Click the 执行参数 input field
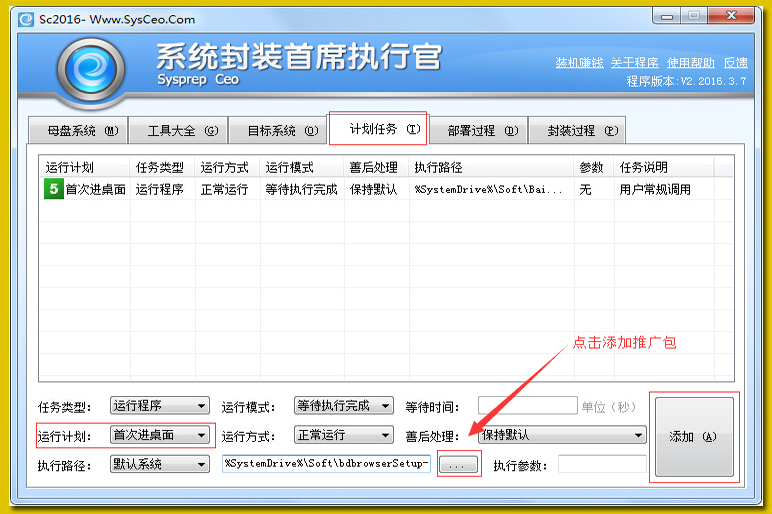The image size is (772, 514). pos(602,464)
